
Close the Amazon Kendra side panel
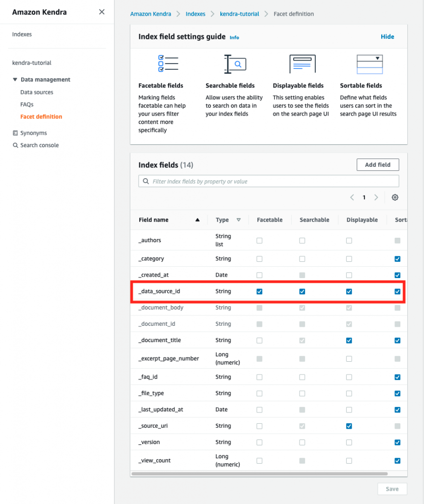click(102, 12)
